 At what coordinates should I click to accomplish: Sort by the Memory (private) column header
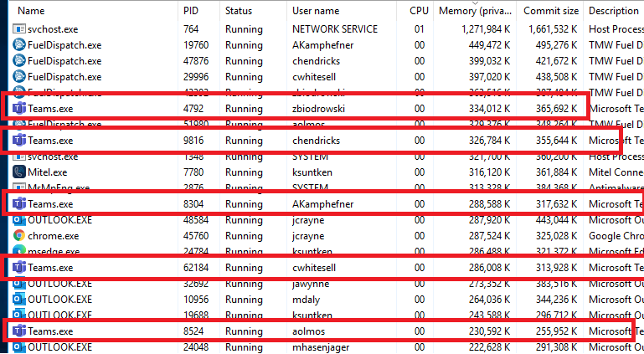475,11
